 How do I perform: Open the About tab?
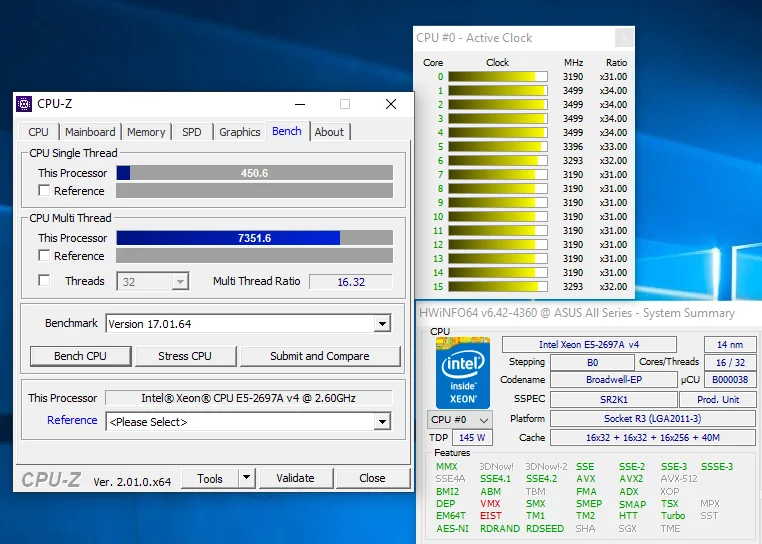[x=329, y=132]
